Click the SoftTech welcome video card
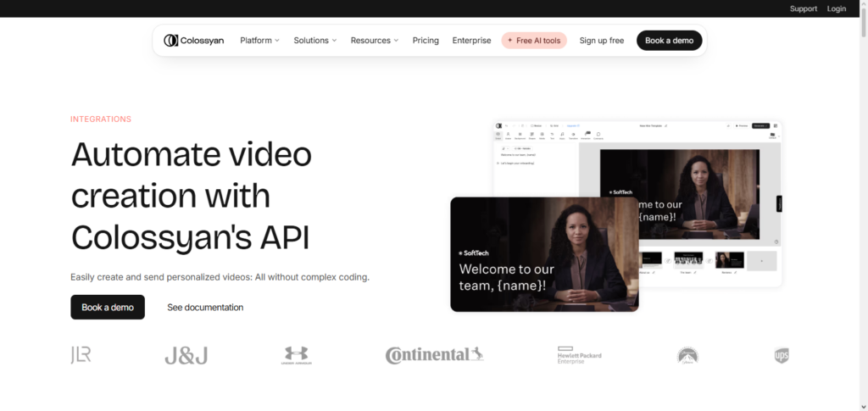The image size is (868, 411). (544, 254)
